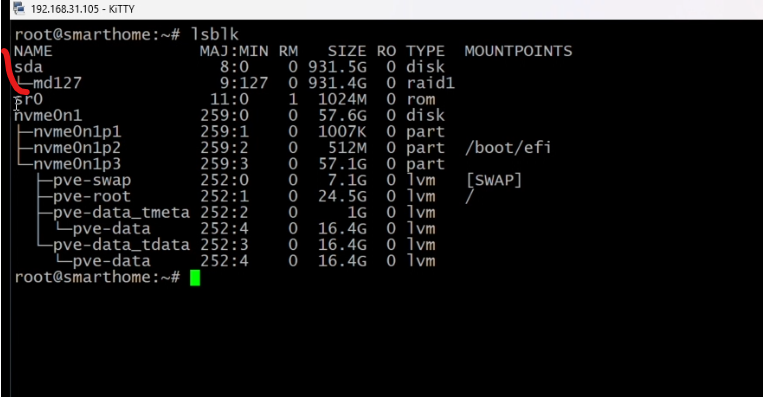Screen dimensions: 763x397
Task: Click the 'sda' device name
Action: click(x=28, y=67)
